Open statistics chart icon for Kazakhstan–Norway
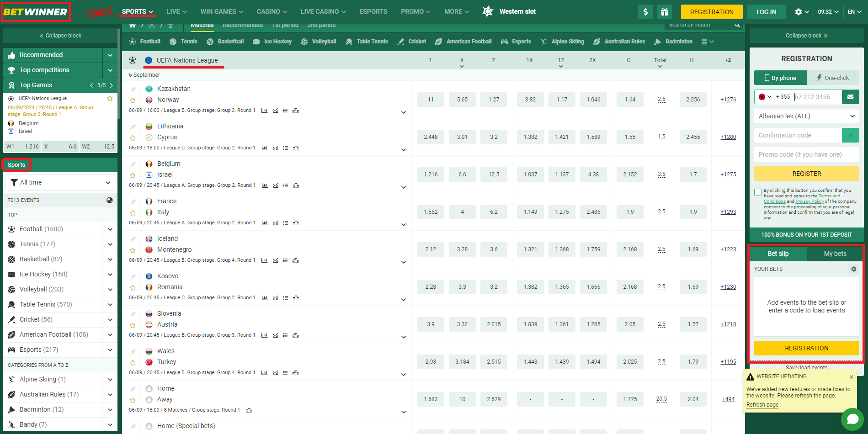The image size is (868, 434). [264, 111]
